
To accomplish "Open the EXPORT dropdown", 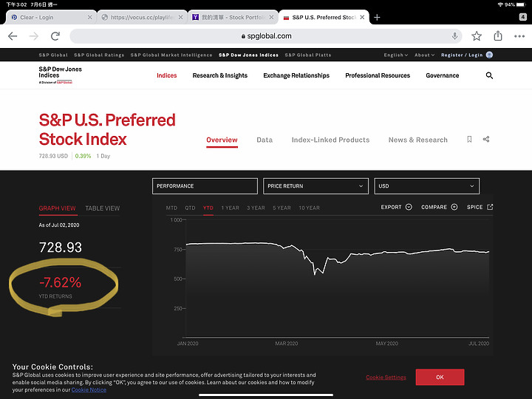I will coord(396,207).
